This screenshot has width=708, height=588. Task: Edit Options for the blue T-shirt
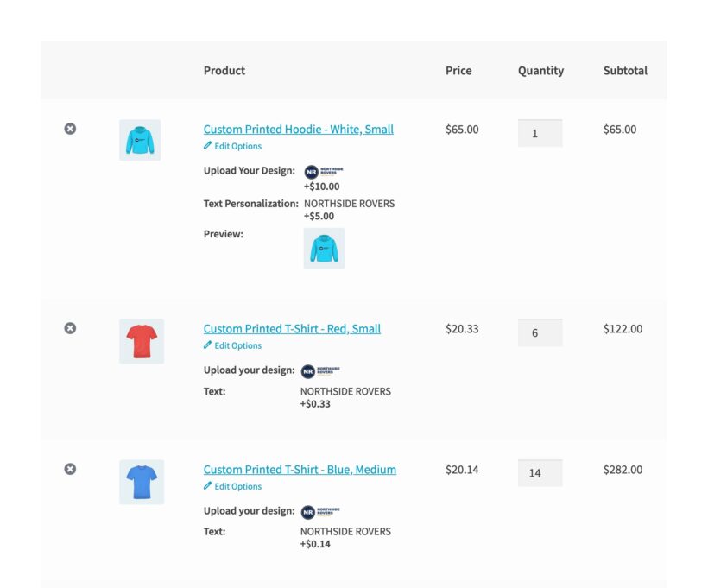(x=238, y=486)
